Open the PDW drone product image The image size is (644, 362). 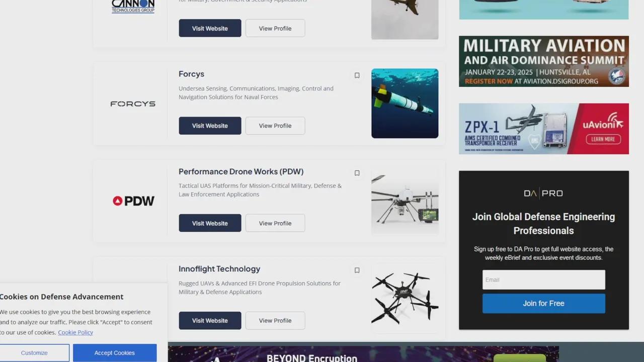(x=405, y=201)
